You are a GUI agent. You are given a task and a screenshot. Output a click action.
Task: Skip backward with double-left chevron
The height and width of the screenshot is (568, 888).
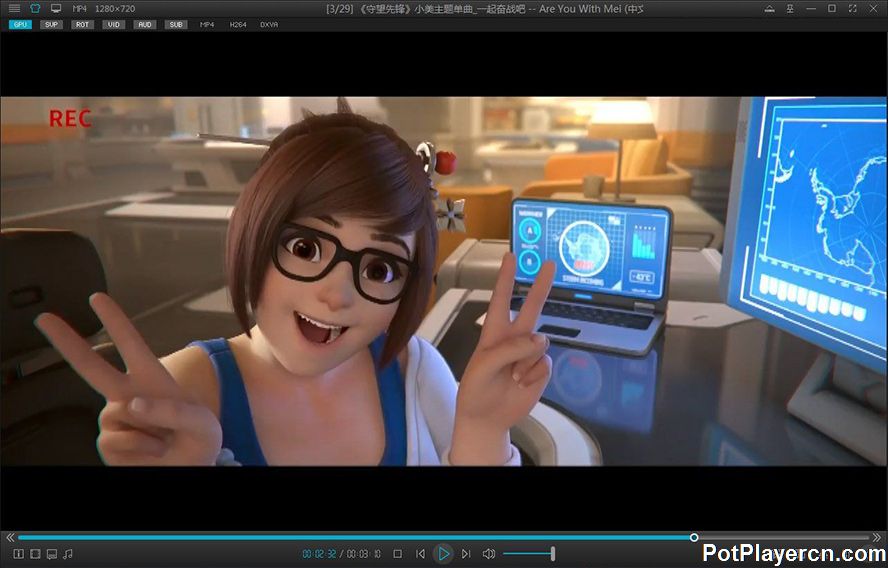[10, 537]
